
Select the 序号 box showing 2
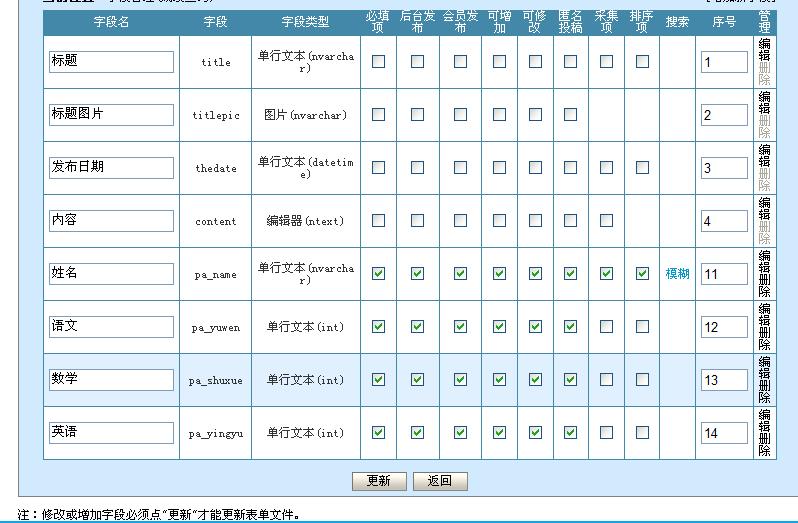click(x=724, y=115)
